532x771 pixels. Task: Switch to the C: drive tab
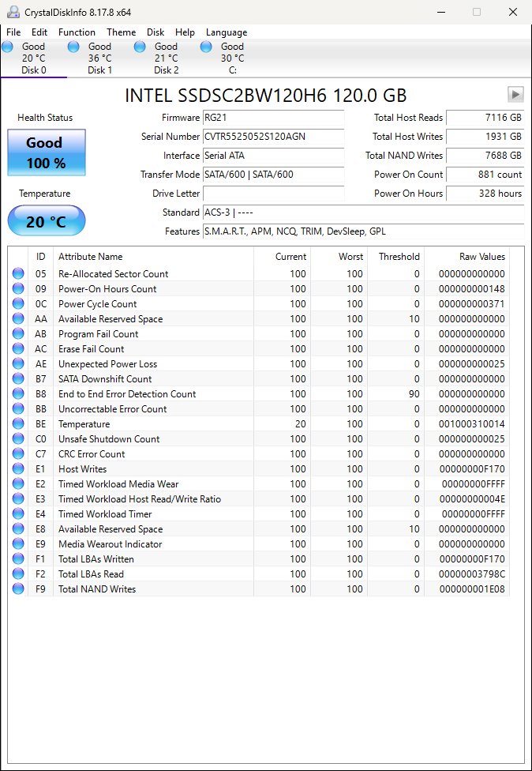point(232,58)
